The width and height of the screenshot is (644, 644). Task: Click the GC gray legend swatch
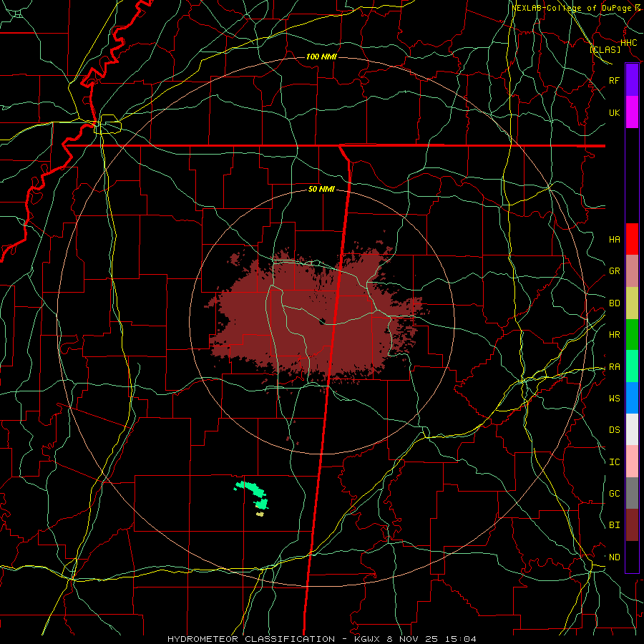point(632,493)
